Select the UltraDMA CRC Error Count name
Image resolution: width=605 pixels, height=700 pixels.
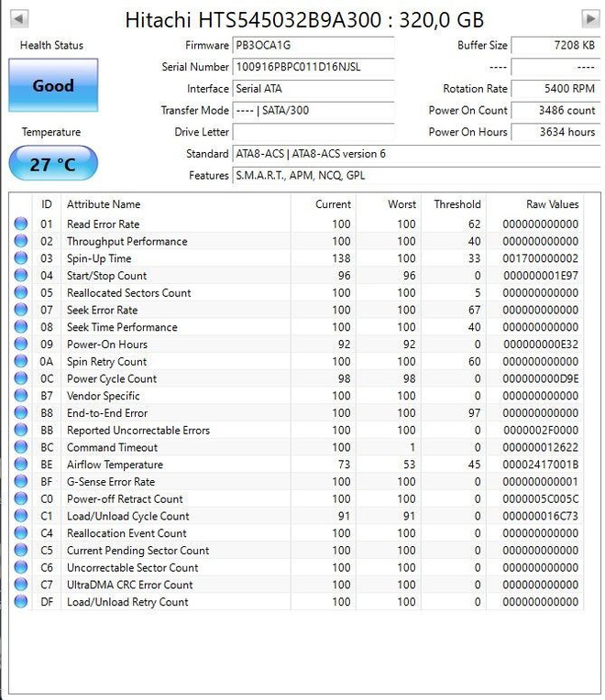click(129, 585)
